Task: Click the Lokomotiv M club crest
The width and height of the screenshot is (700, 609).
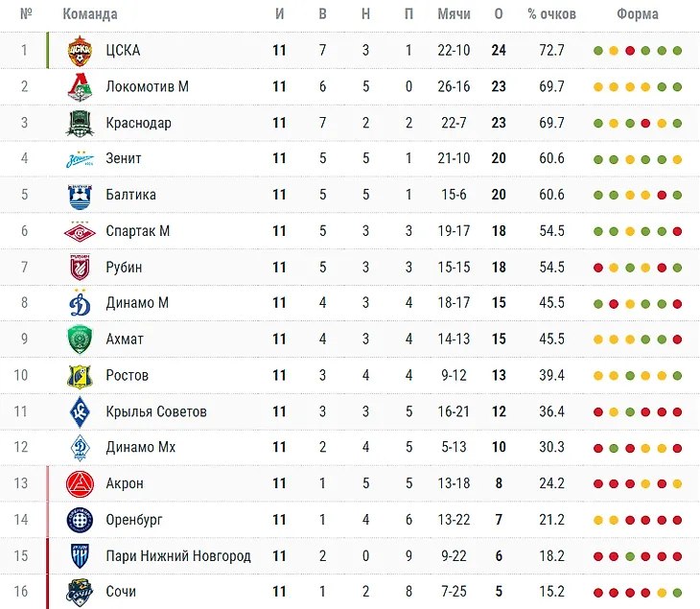Action: (80, 86)
